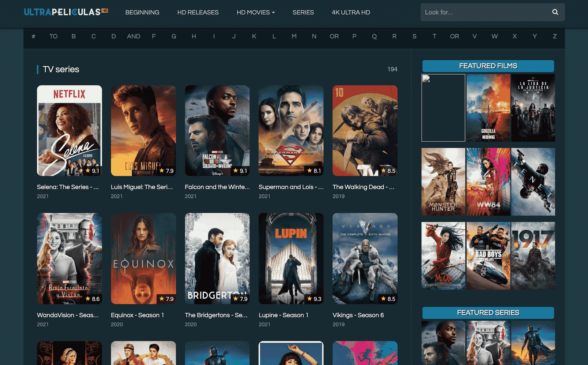
Task: Filter titles by letter M
Action: [294, 36]
